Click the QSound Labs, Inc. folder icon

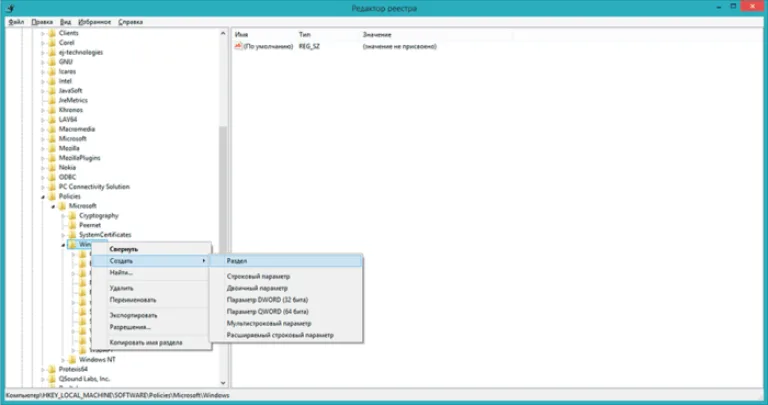point(52,379)
